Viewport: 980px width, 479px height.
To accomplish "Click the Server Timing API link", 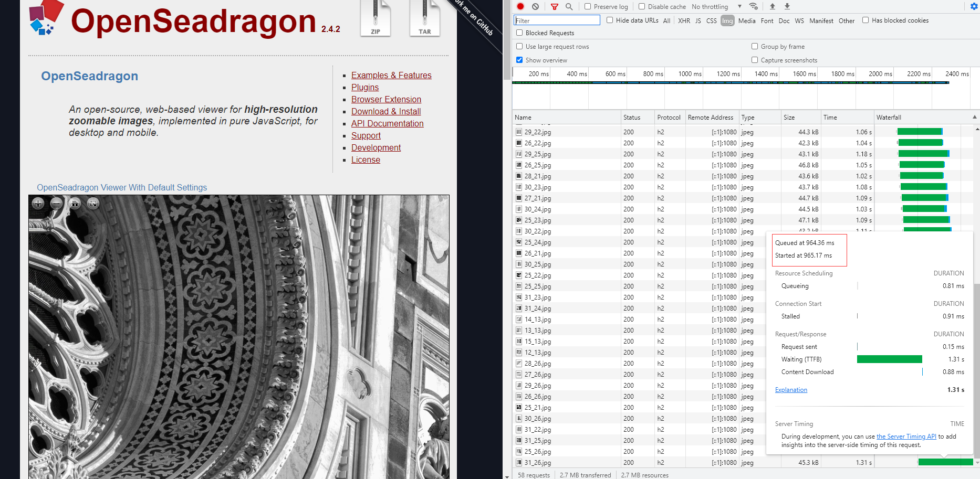I will [x=906, y=436].
